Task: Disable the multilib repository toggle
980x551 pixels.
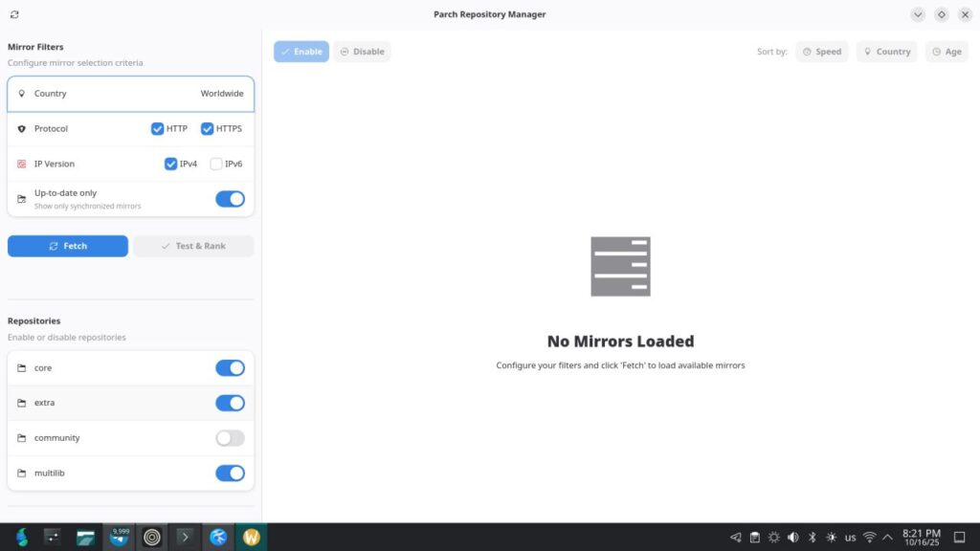Action: [x=230, y=474]
